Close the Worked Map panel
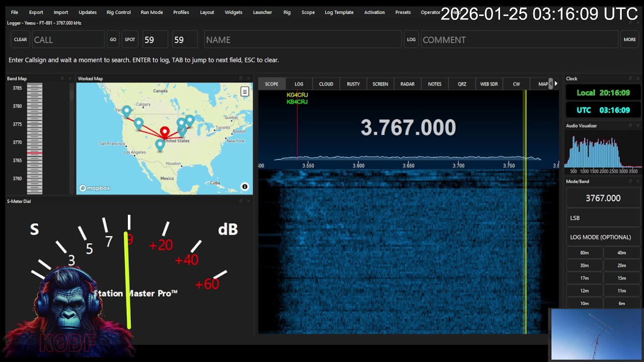Image resolution: width=644 pixels, height=362 pixels. (249, 78)
